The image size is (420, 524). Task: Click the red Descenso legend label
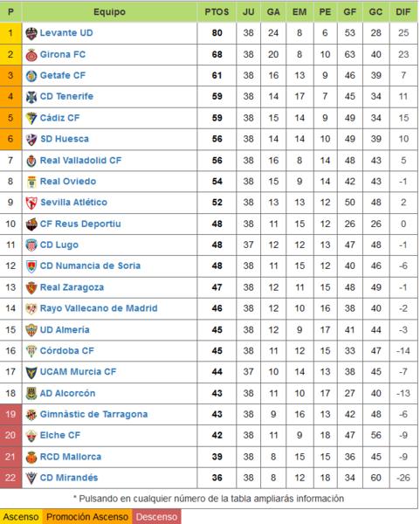click(x=156, y=517)
